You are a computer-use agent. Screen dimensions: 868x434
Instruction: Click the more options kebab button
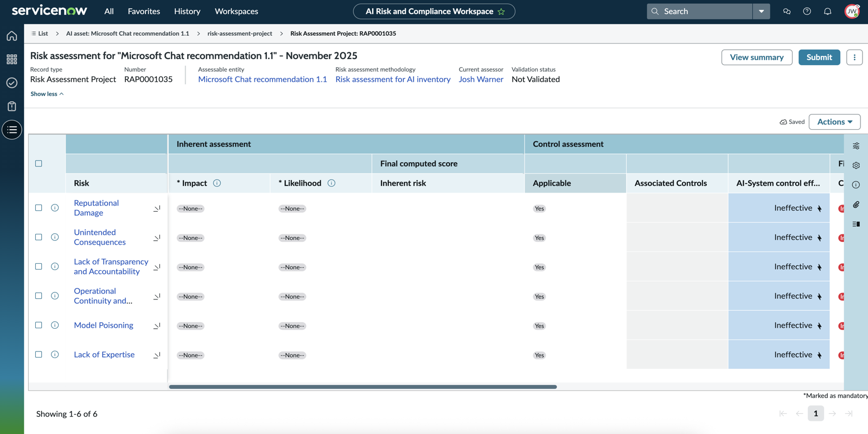click(x=854, y=58)
